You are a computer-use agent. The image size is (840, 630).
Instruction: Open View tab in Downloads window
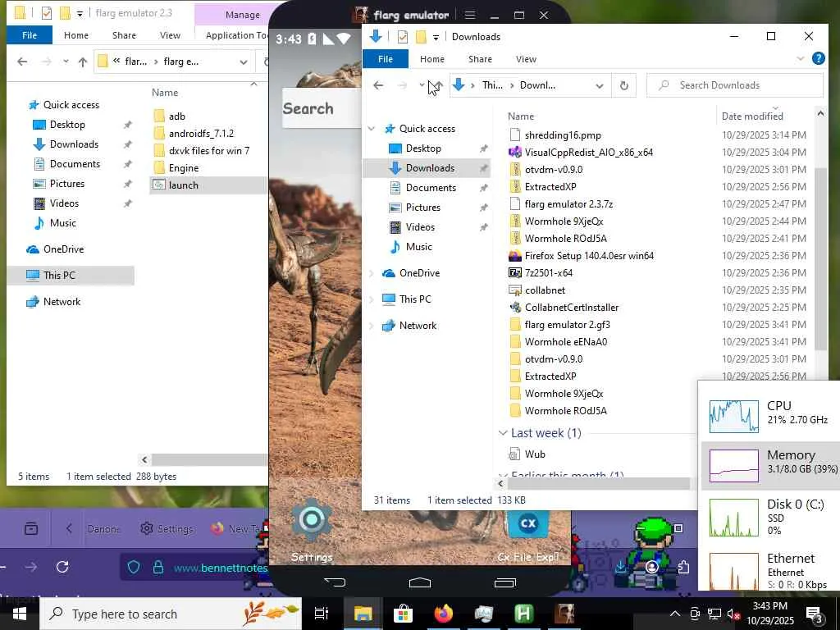(x=526, y=59)
